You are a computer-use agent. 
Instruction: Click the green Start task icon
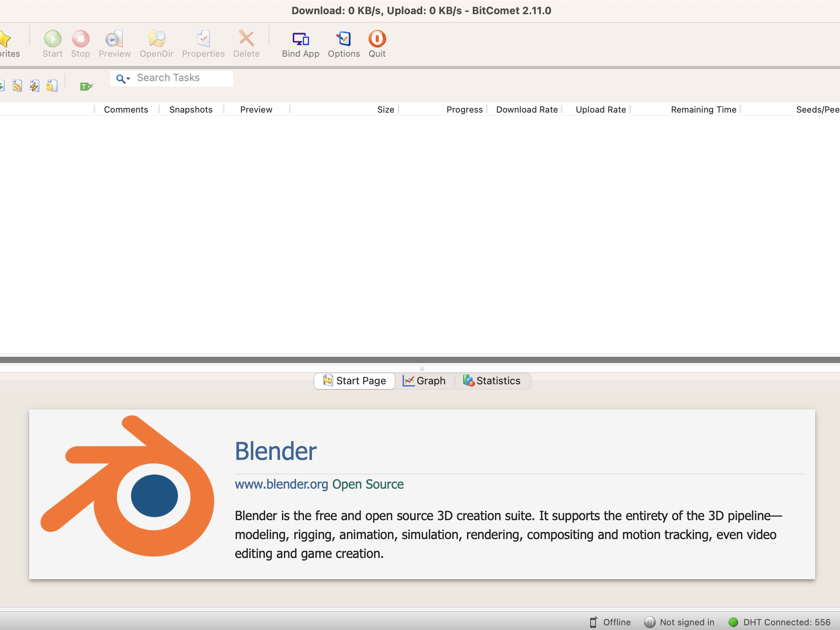pos(52,39)
